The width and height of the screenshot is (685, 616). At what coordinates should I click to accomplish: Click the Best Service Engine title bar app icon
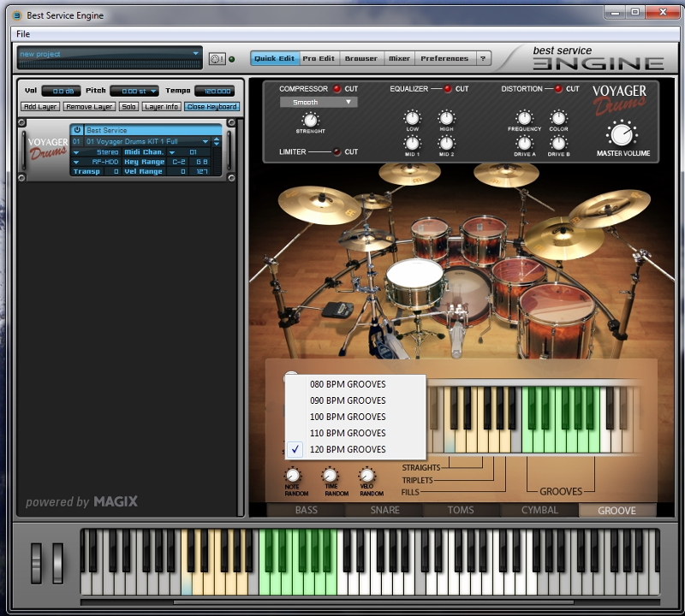coord(17,15)
